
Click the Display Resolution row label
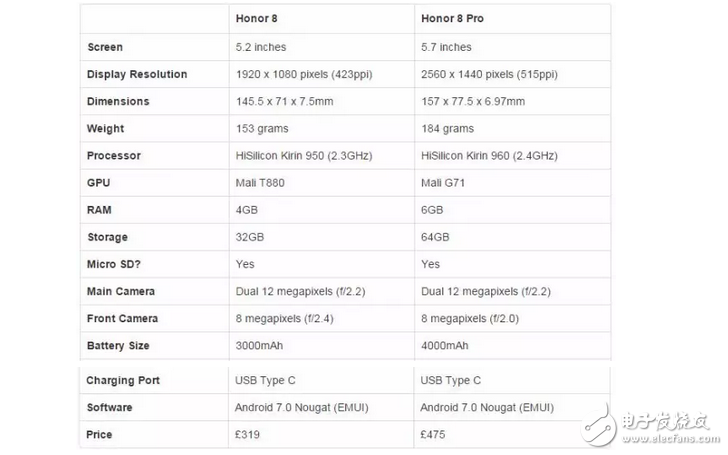(137, 74)
